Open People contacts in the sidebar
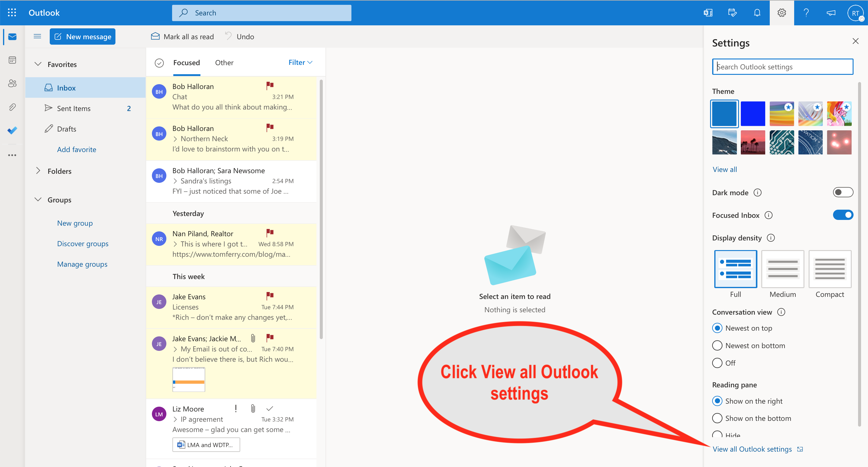Screen dimensions: 868x467 [x=12, y=84]
